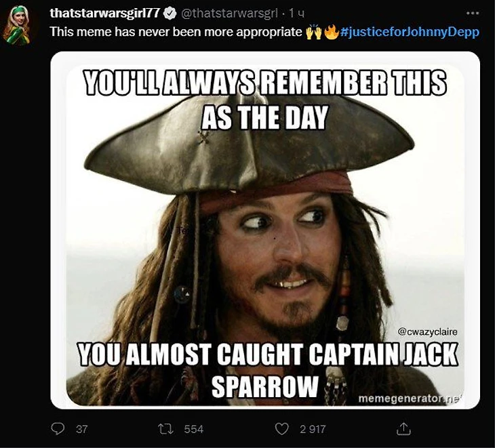Like the tweet with the heart icon
Viewport: 495px width, 448px height.
(281, 429)
